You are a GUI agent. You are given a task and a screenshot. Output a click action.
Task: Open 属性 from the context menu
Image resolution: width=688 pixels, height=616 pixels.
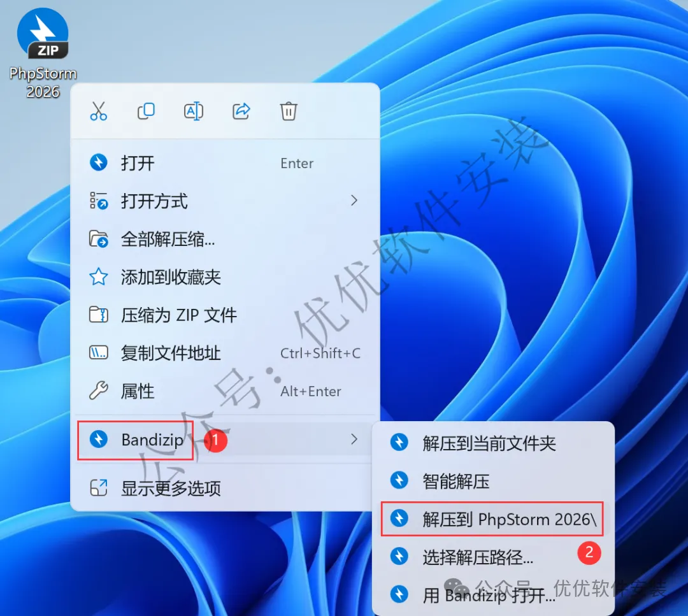[225, 391]
